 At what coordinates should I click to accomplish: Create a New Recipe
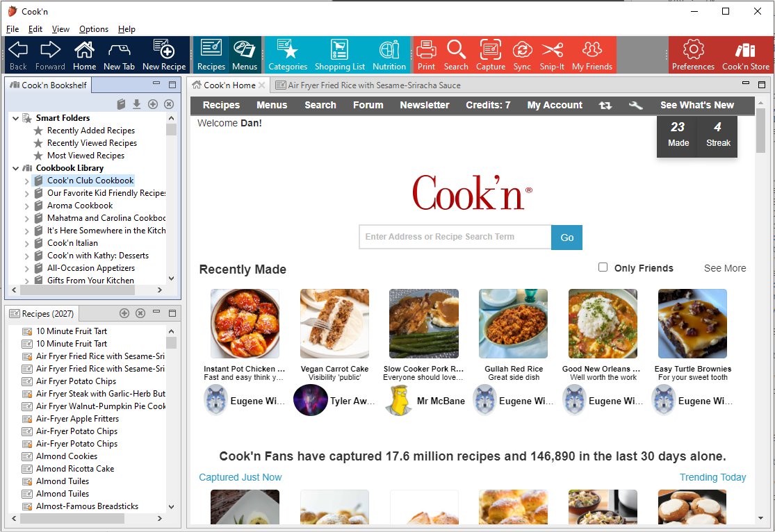pos(164,55)
